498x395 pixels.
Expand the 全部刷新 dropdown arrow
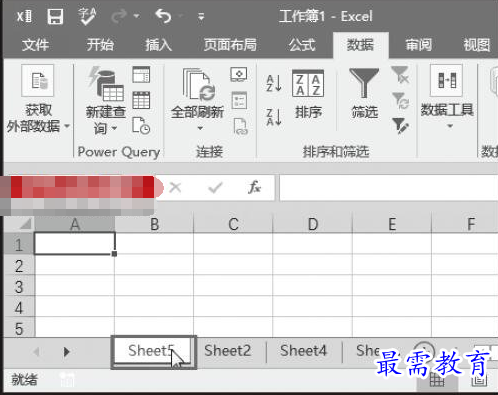click(x=200, y=128)
